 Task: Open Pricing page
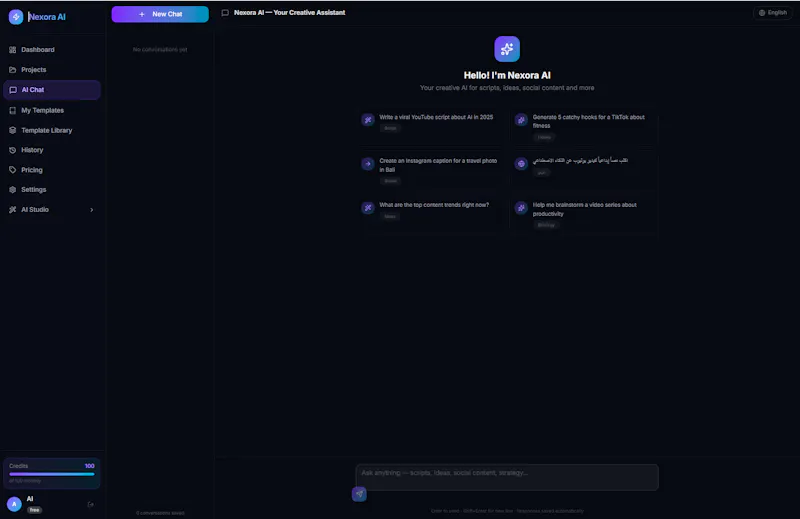tap(52, 170)
